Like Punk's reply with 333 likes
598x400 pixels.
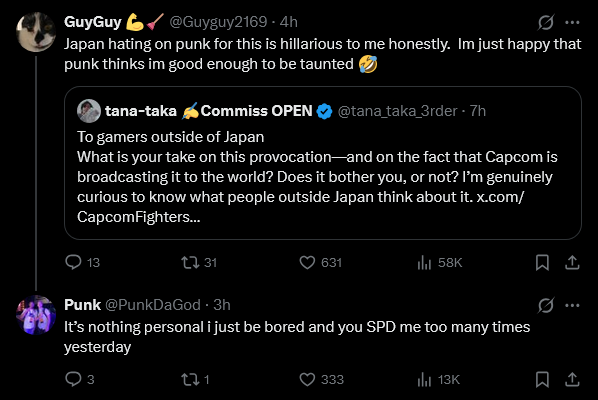pyautogui.click(x=307, y=379)
